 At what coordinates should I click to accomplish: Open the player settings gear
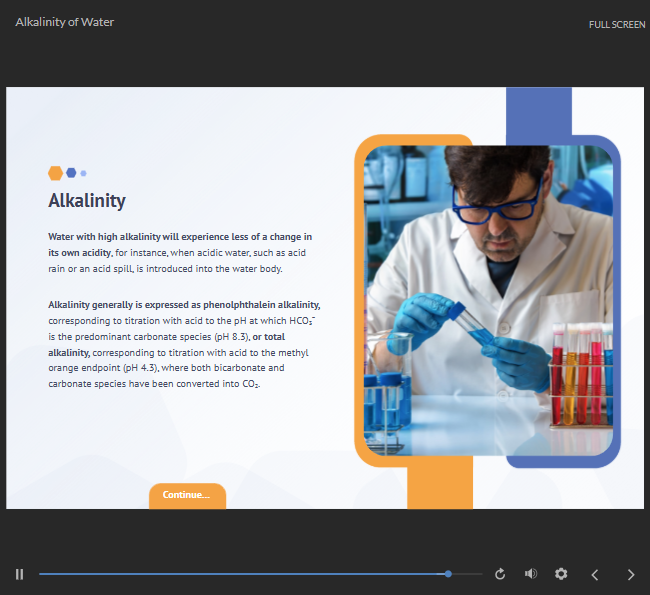[x=561, y=574]
